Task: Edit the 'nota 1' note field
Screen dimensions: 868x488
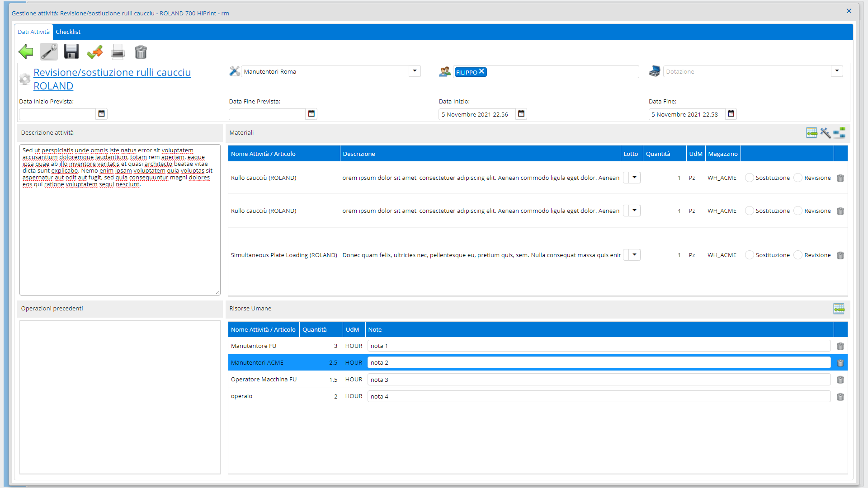Action: click(599, 346)
